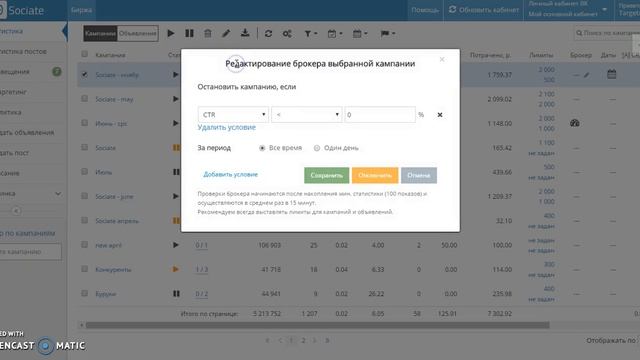Start selected campaigns with toolbar play icon

171,33
